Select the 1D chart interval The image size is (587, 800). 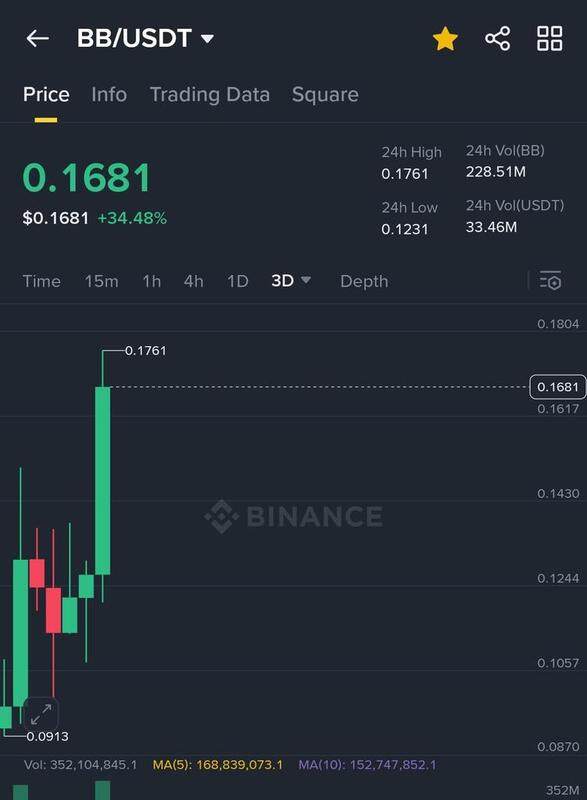[238, 281]
